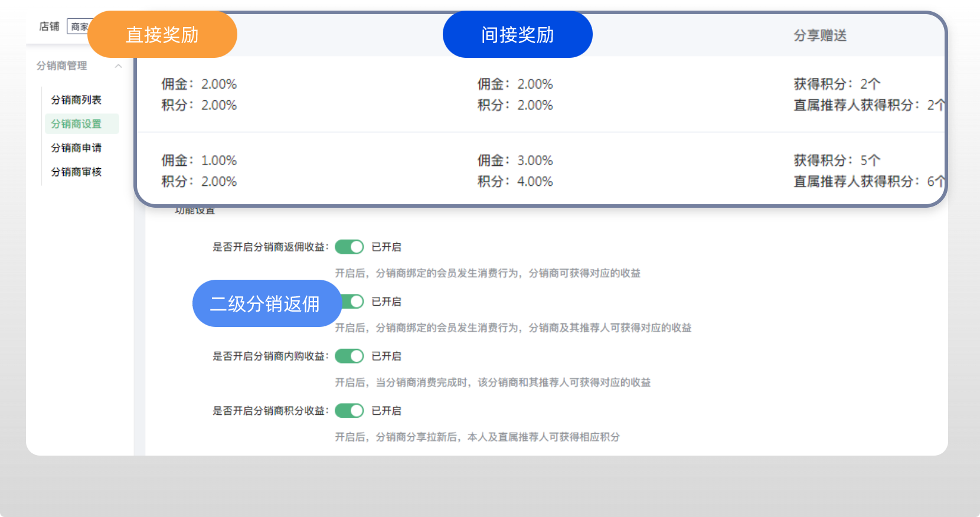Click 已开启 text beside 分销商返佣收益 switch
This screenshot has width=980, height=517.
(386, 247)
